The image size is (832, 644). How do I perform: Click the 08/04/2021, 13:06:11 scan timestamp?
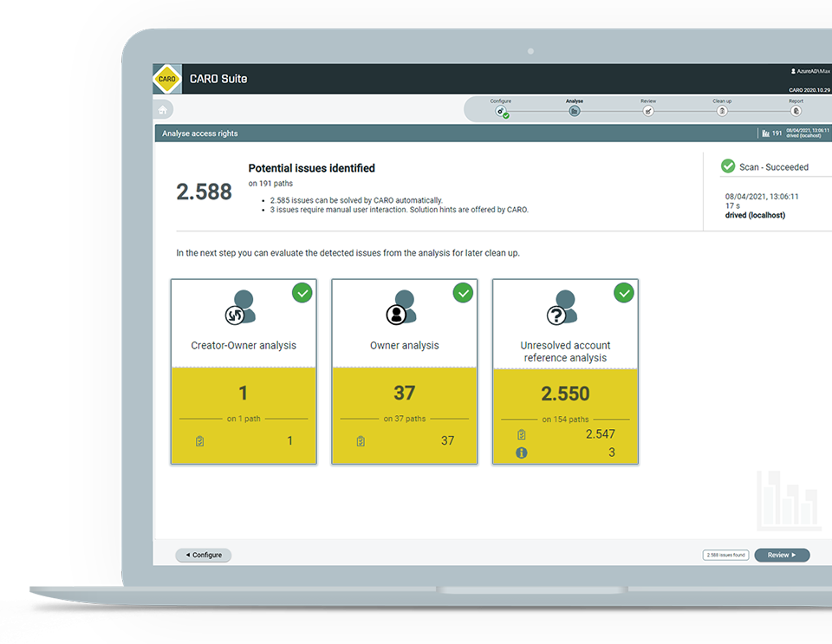point(762,196)
